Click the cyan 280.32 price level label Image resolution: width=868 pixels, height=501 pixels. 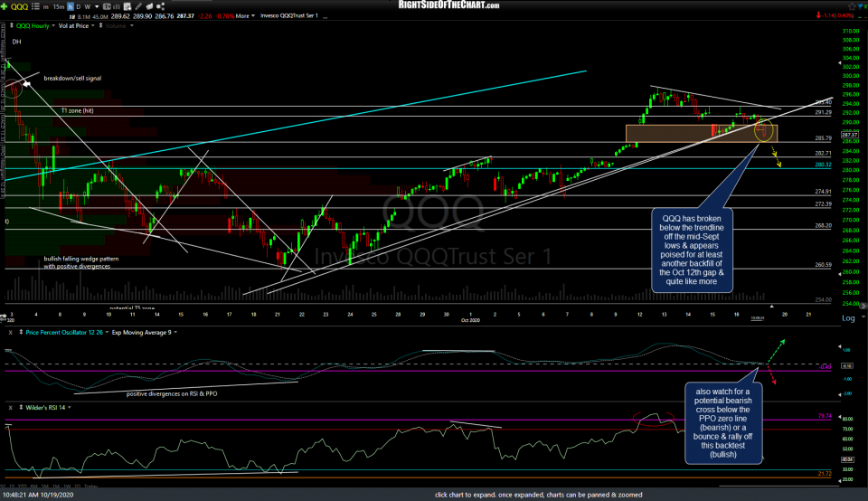(823, 165)
